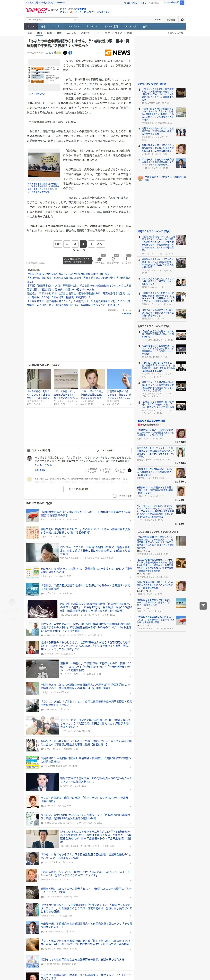210x980 pixels.
Task: Click the 47NEWS publisher logo
Action: click(x=117, y=53)
